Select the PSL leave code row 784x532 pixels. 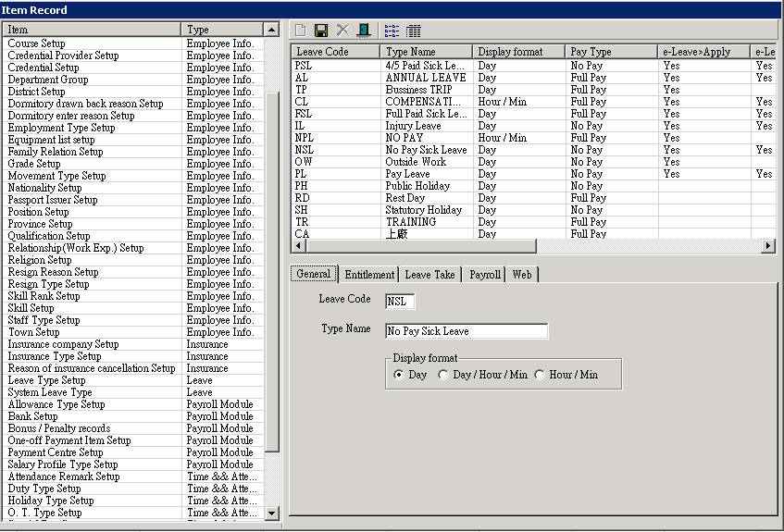533,66
